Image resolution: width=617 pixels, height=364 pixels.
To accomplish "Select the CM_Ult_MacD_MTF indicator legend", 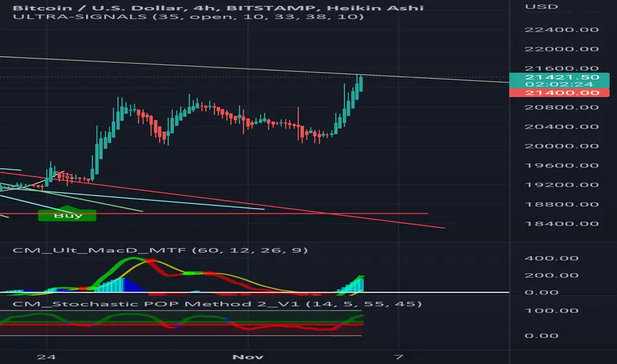I will pos(160,250).
